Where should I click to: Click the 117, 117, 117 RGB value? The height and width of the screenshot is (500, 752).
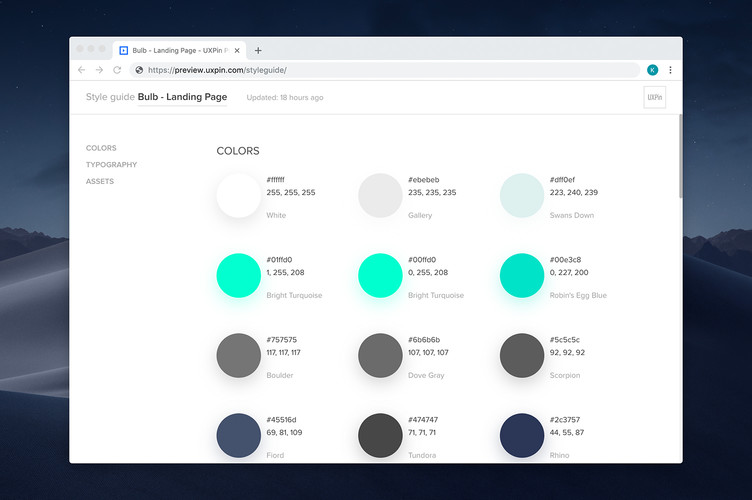[x=283, y=352]
